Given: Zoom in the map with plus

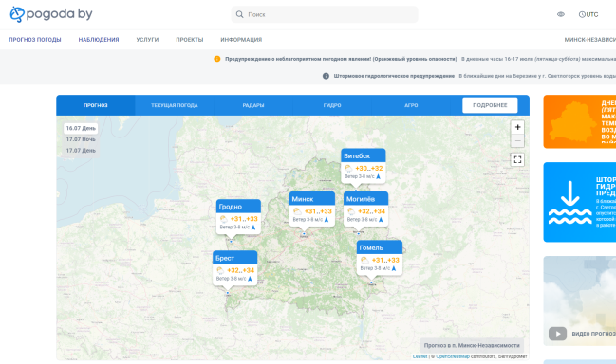Looking at the screenshot, I should [517, 127].
